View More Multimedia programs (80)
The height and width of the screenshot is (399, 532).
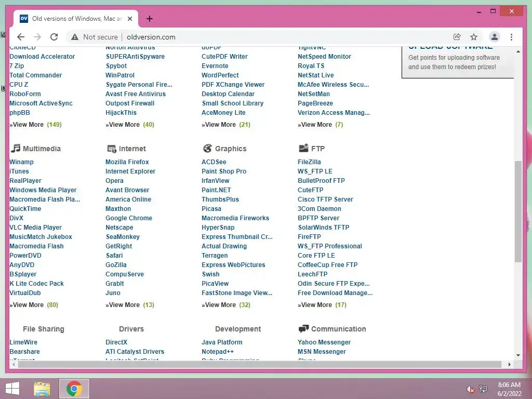pyautogui.click(x=34, y=304)
